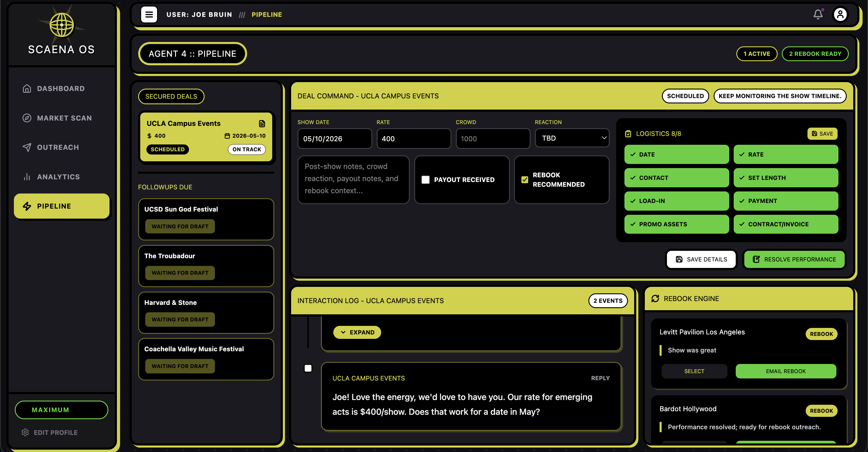
Task: Toggle the Load-In logistics item
Action: (x=676, y=201)
